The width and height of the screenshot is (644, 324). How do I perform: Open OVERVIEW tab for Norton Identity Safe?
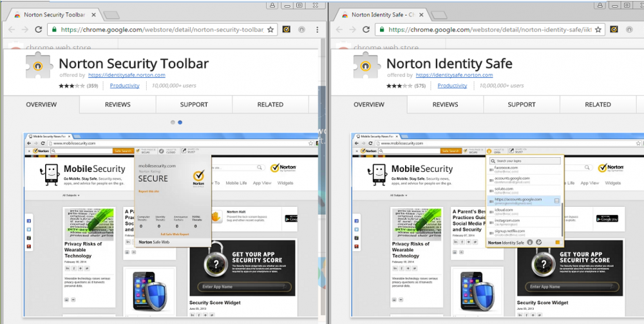(369, 105)
